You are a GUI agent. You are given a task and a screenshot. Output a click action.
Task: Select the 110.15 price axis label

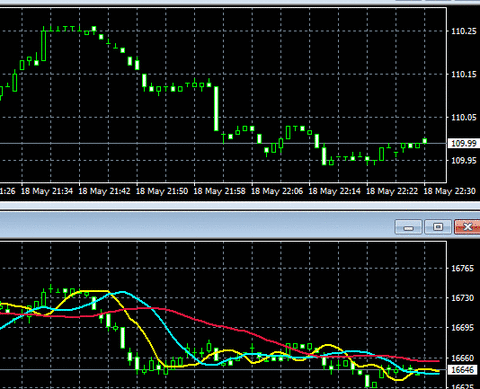point(464,74)
